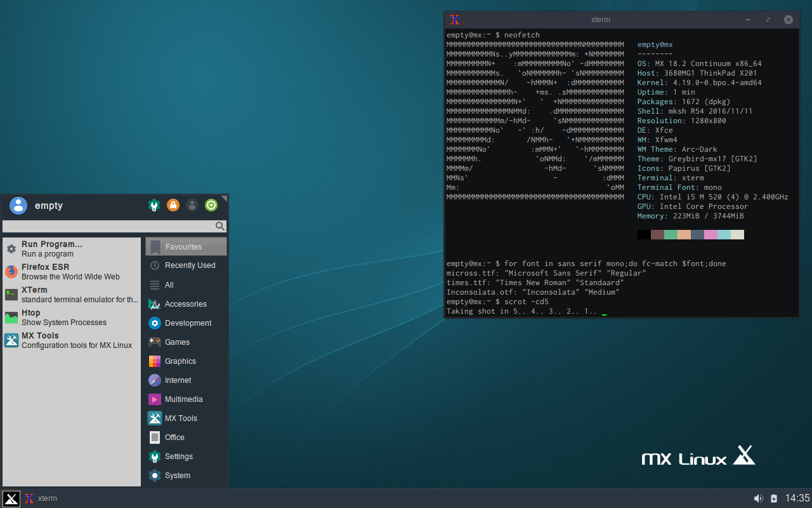Click the 14:35 panel clock
812x508 pixels.
coord(797,498)
